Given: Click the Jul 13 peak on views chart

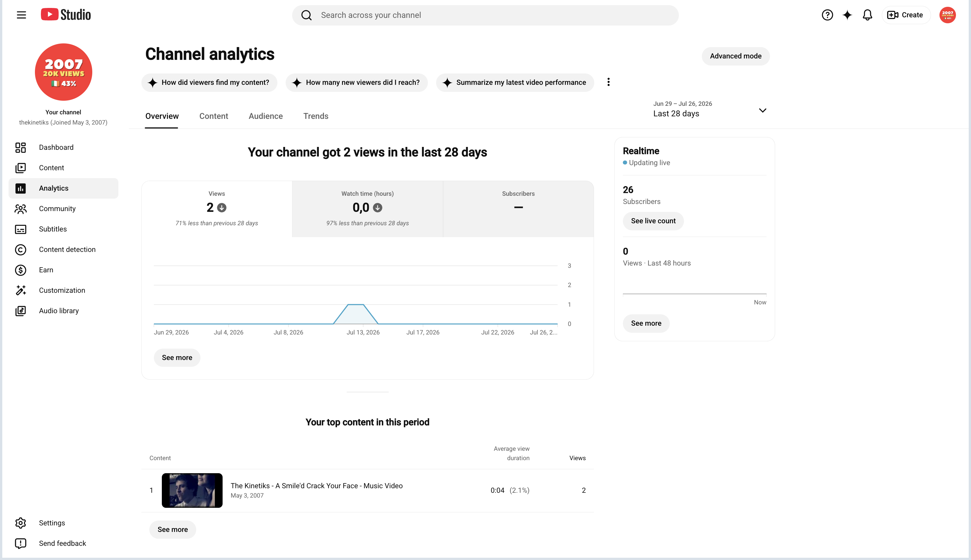Looking at the screenshot, I should pyautogui.click(x=356, y=305).
